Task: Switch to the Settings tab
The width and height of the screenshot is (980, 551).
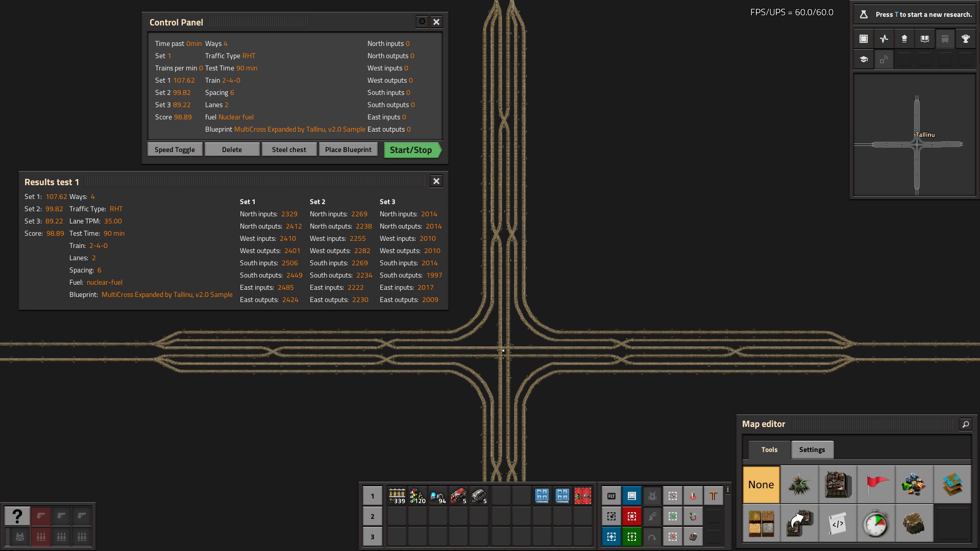Action: click(x=812, y=449)
